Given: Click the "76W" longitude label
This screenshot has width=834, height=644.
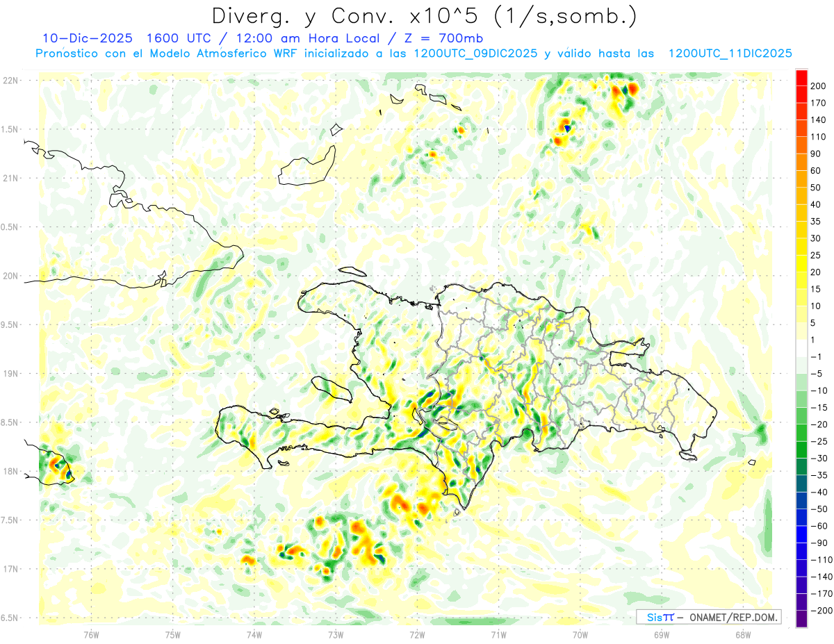Looking at the screenshot, I should pyautogui.click(x=92, y=634).
